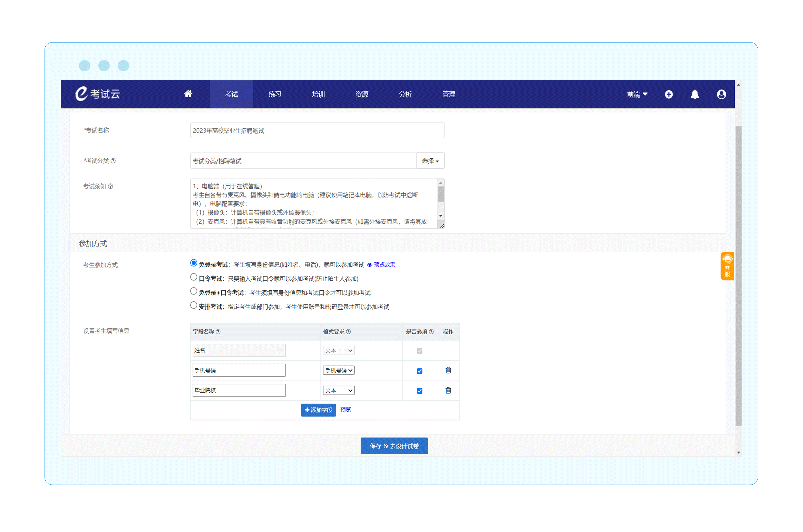This screenshot has height=532, width=803.
Task: Switch to the 练习 menu tab
Action: (274, 94)
